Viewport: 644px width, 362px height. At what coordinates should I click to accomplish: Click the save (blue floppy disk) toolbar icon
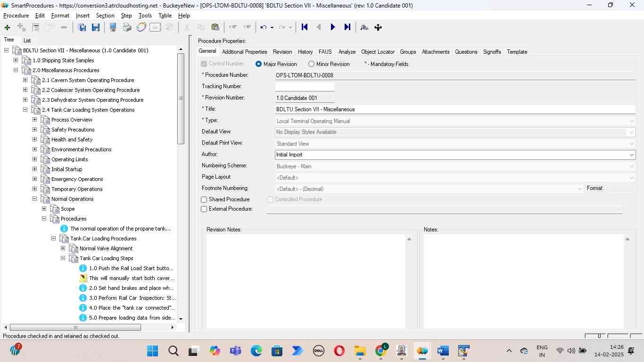[x=96, y=27]
